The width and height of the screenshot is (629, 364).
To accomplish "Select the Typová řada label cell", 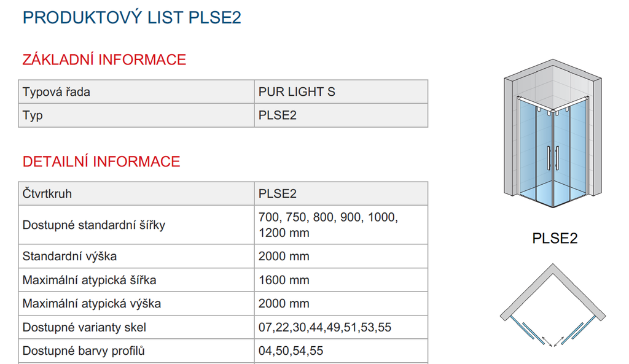I will 136,92.
